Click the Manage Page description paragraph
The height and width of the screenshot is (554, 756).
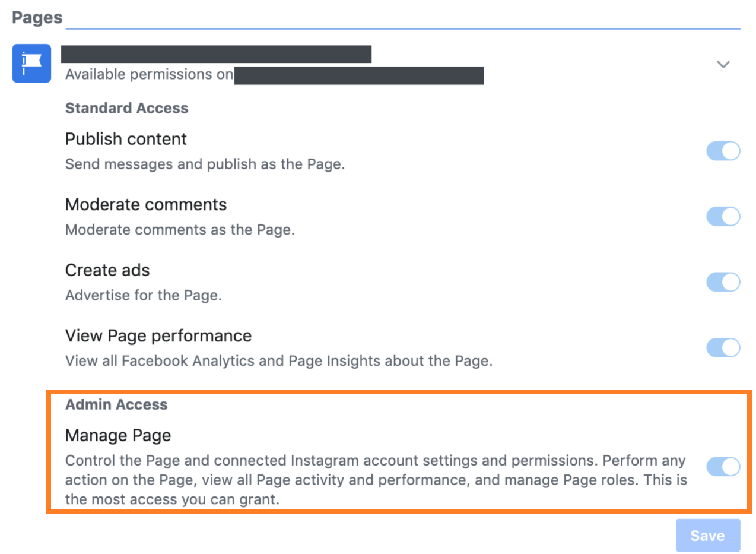point(376,480)
